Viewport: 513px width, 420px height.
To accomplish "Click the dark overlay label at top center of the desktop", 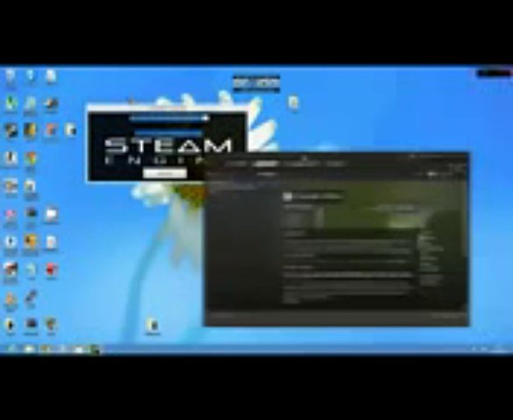I will (257, 84).
